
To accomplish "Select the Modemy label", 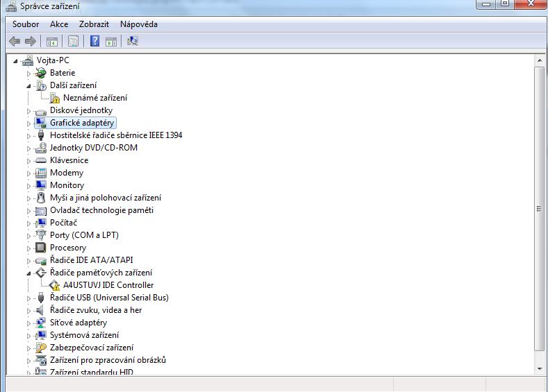I will [x=67, y=173].
